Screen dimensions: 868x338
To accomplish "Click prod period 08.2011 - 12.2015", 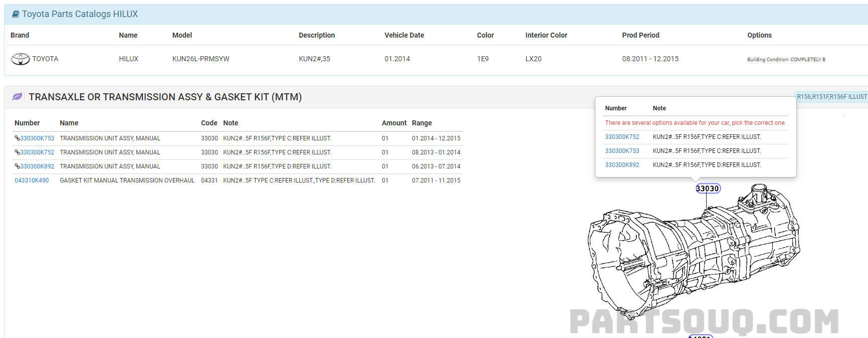I will [650, 59].
